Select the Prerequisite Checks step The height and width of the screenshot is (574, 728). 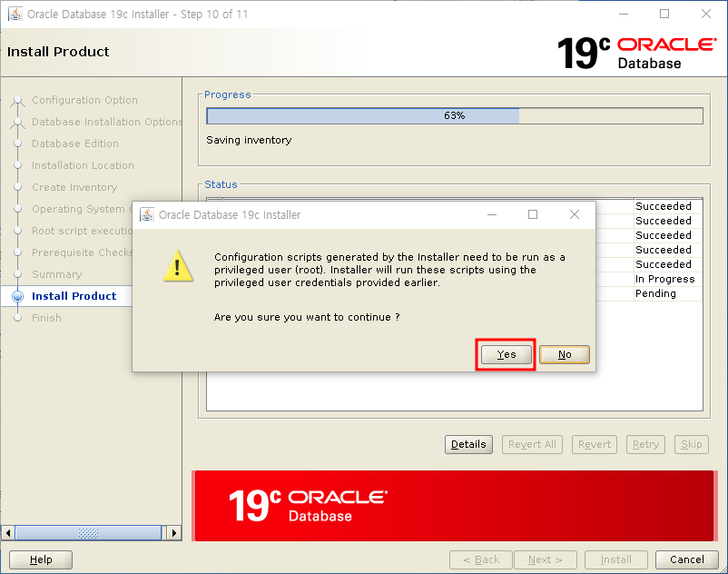[x=82, y=252]
